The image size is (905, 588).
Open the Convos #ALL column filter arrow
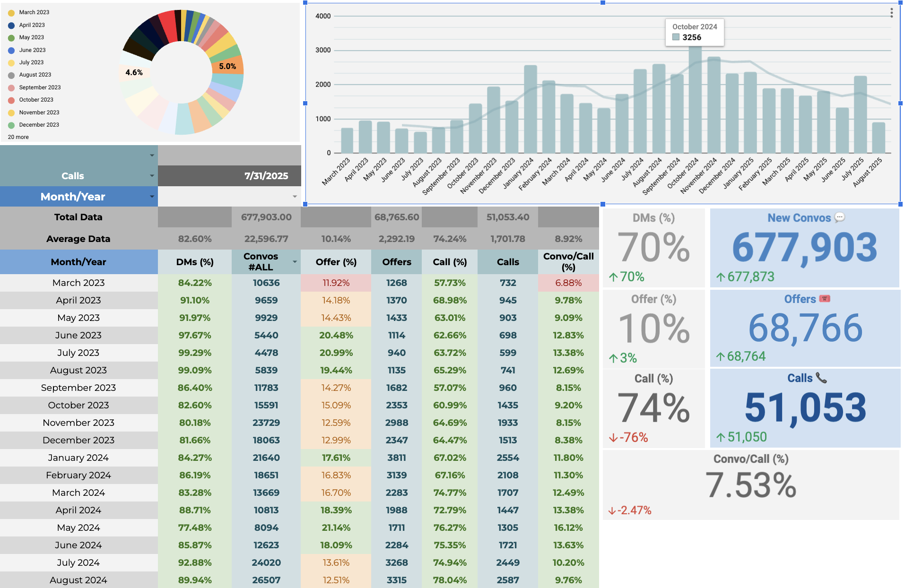295,262
